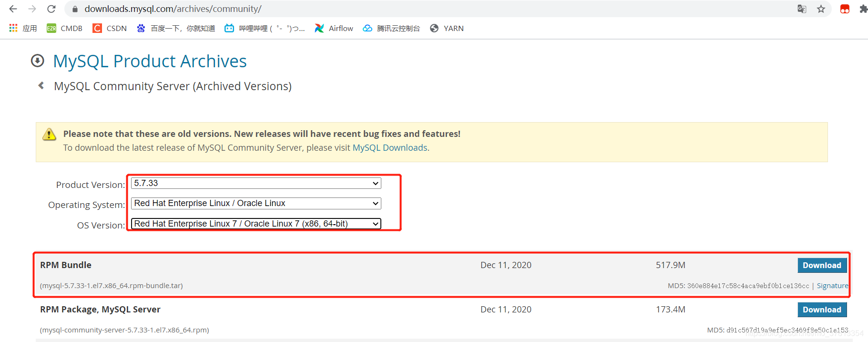Image resolution: width=868 pixels, height=342 pixels.
Task: Download the RPM Bundle
Action: [822, 266]
